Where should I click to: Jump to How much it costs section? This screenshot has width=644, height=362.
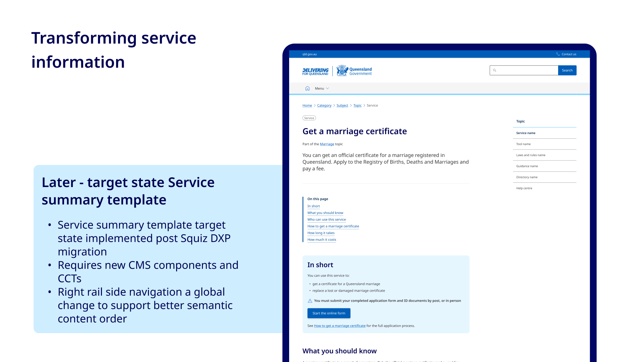tap(322, 240)
